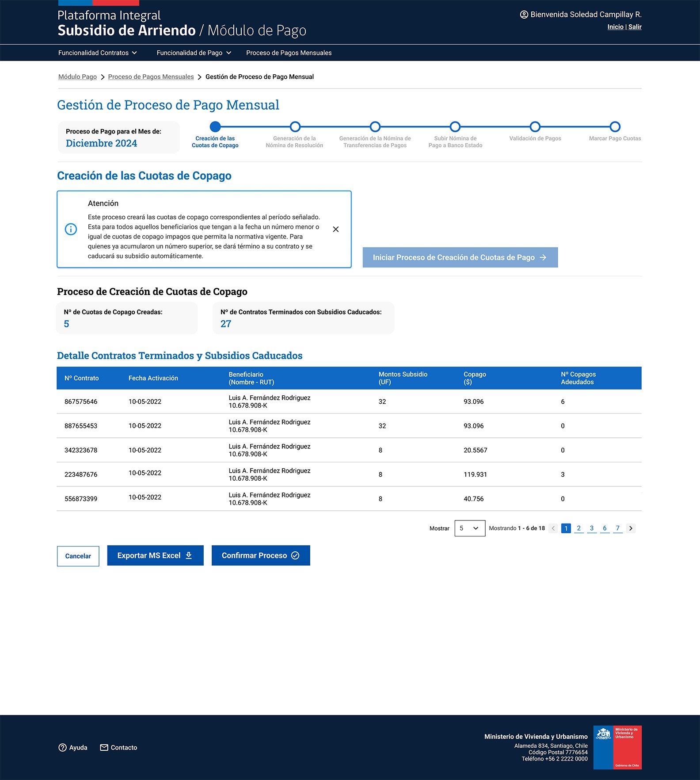Go to previous page with left chevron
The width and height of the screenshot is (700, 780).
(x=553, y=528)
